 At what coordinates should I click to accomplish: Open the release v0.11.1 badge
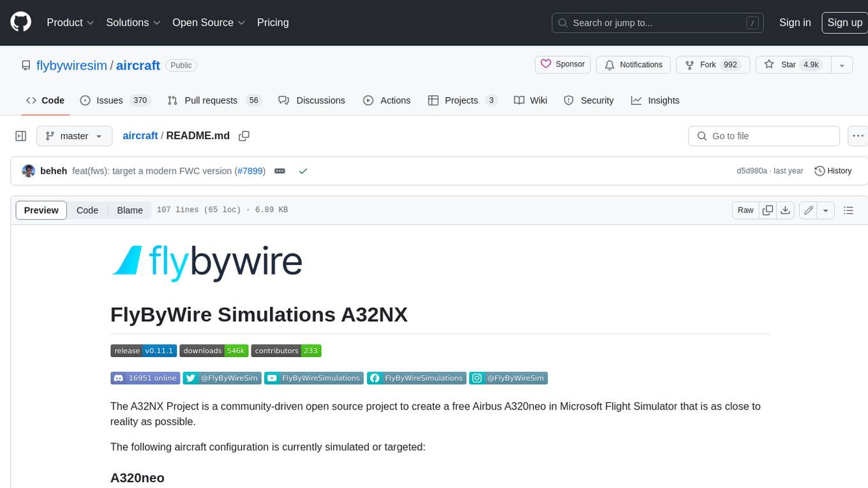pyautogui.click(x=144, y=351)
